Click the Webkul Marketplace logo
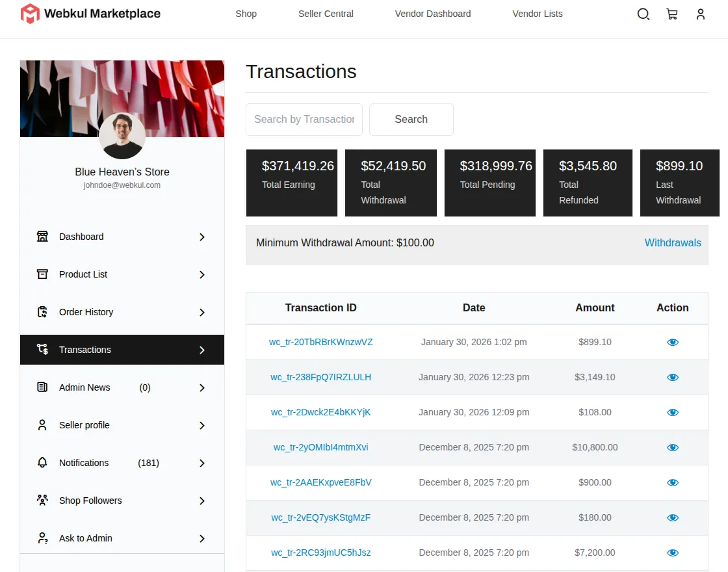The height and width of the screenshot is (572, 728). pyautogui.click(x=90, y=13)
